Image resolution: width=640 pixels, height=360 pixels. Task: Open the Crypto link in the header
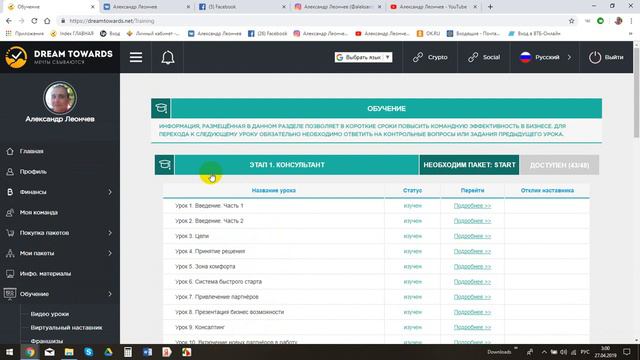click(x=430, y=57)
